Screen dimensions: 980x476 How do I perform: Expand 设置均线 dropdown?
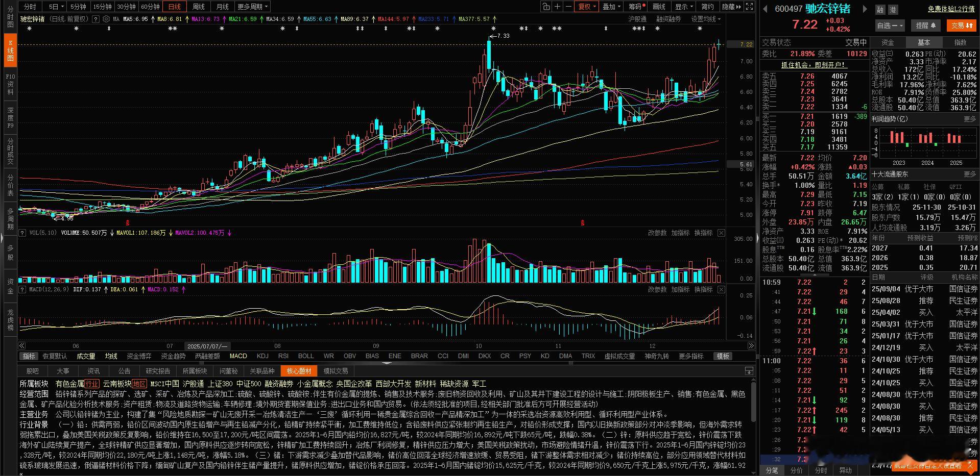coord(706,19)
